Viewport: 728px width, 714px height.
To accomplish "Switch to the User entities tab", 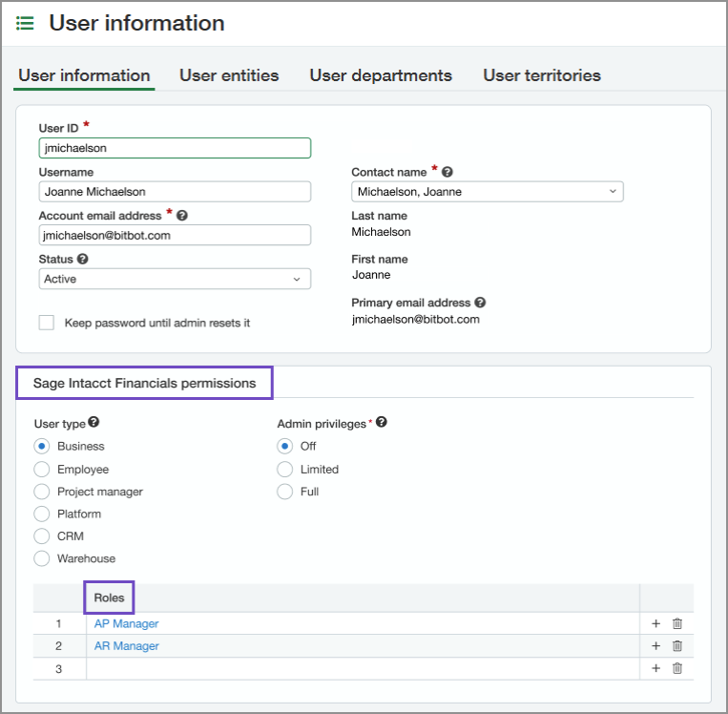I will (229, 75).
